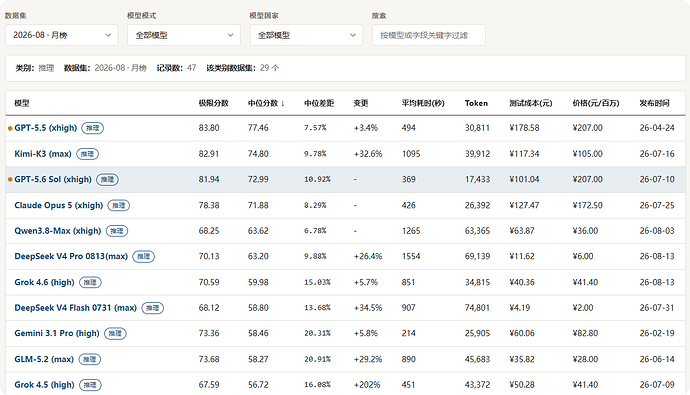Image resolution: width=690 pixels, height=395 pixels.
Task: Click the 26-07-31 release date for DeepSeek V4 Flash
Action: click(657, 308)
